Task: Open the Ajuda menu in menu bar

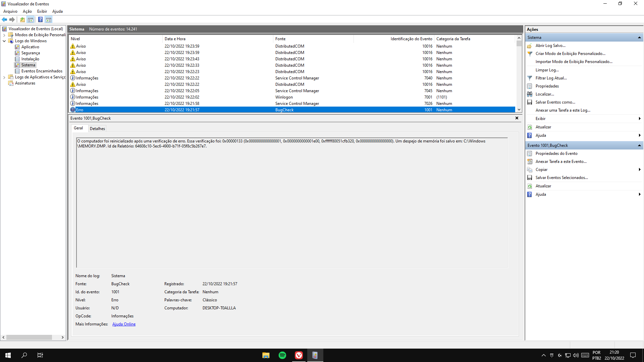Action: tap(57, 11)
